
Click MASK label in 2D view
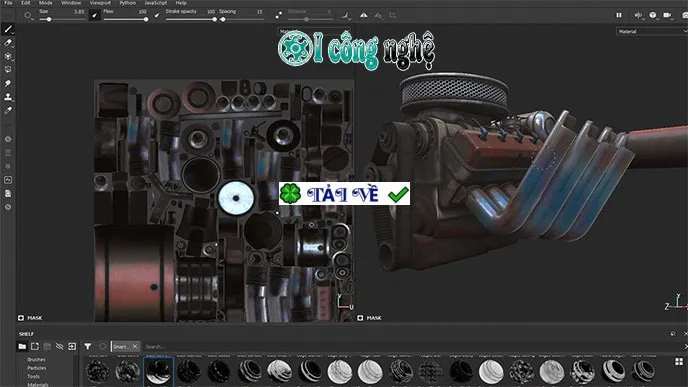pos(35,318)
